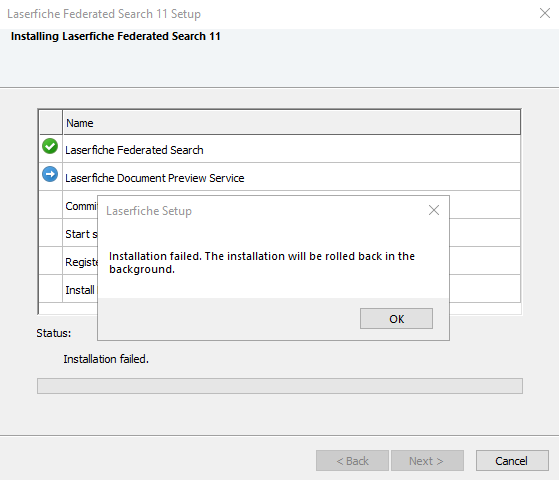Image resolution: width=559 pixels, height=480 pixels.
Task: Click the installation progress bar
Action: tap(280, 386)
